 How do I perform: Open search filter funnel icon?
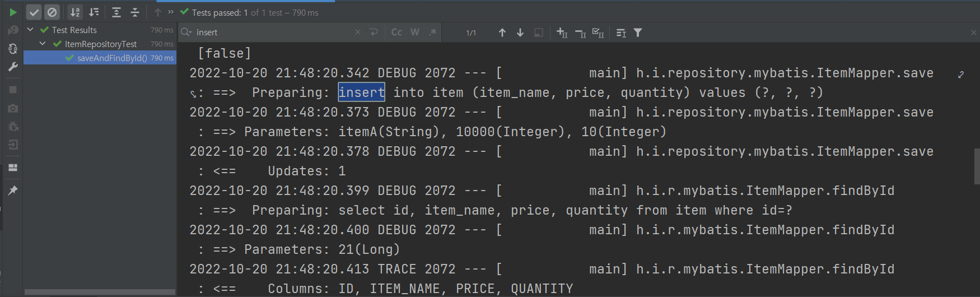[638, 33]
